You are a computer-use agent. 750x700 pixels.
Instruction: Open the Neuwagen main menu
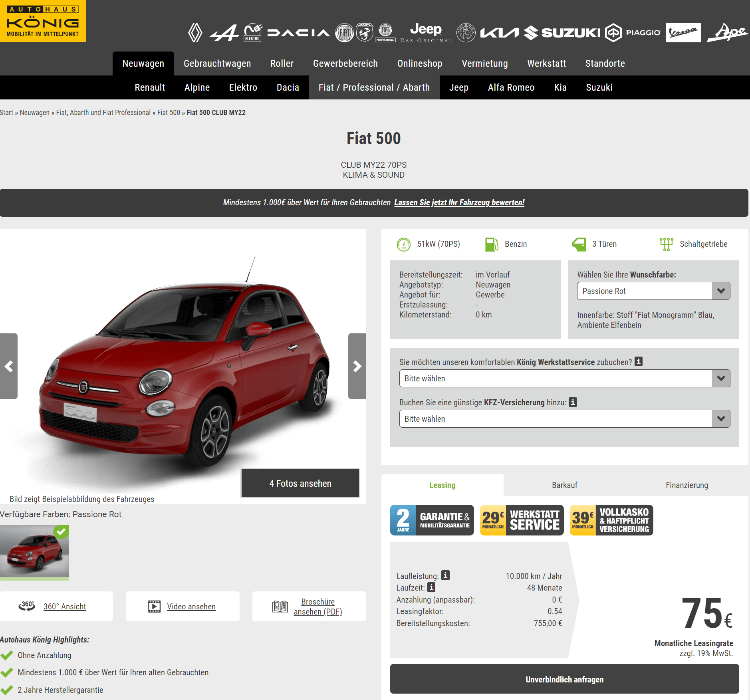[143, 63]
